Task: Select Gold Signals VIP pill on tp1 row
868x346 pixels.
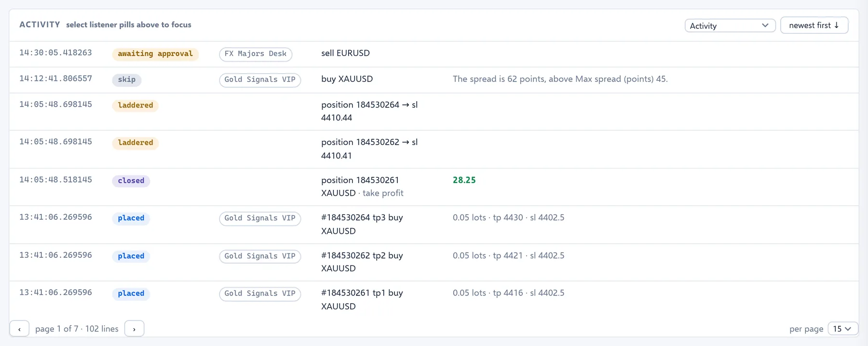Action: pyautogui.click(x=260, y=293)
